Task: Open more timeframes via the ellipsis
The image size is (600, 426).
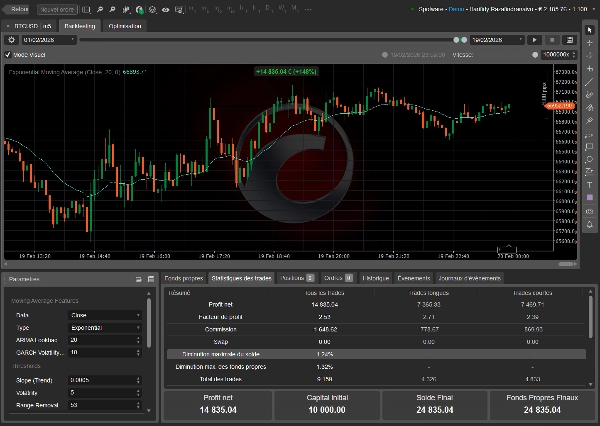Action: tap(308, 9)
